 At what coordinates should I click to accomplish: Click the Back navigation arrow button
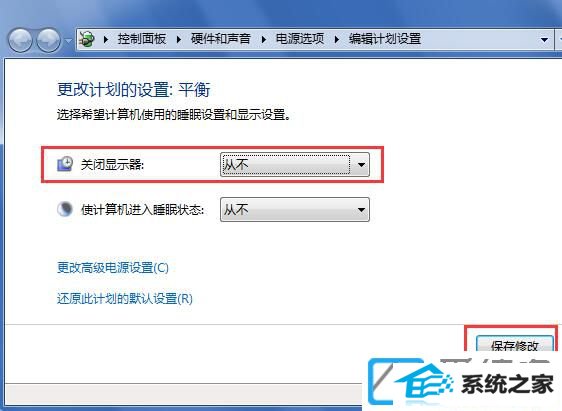[20, 39]
